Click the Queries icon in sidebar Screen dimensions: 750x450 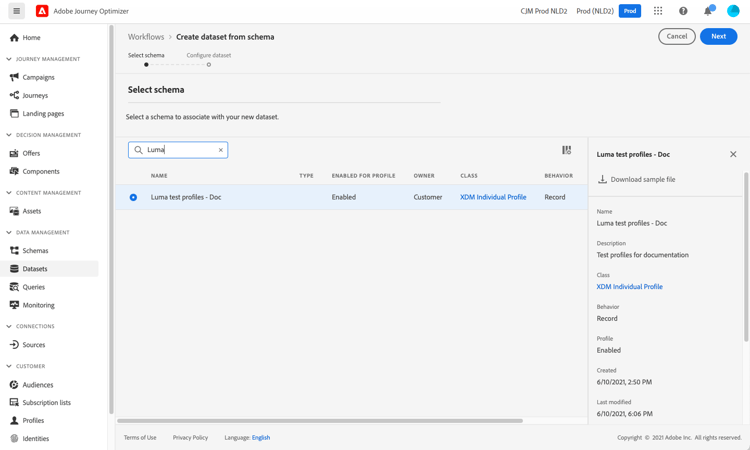(x=14, y=287)
